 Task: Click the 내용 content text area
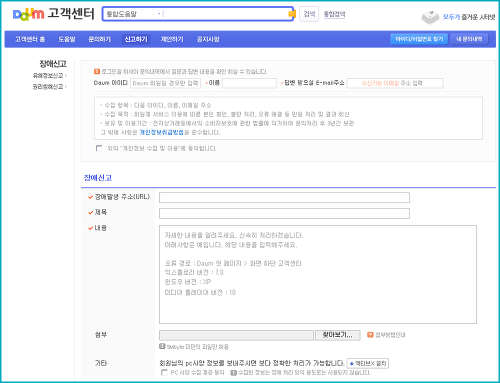pyautogui.click(x=318, y=274)
